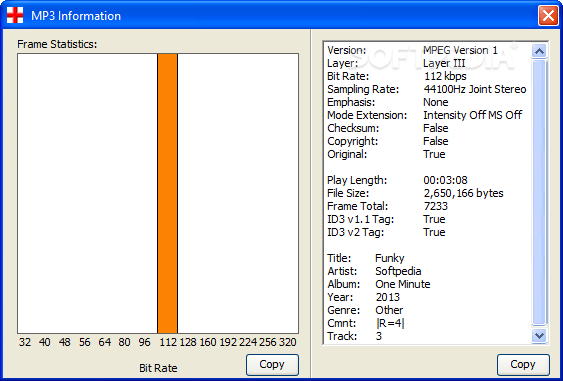The height and width of the screenshot is (381, 563).
Task: Click the artist value 'Softpedia'
Action: pyautogui.click(x=398, y=271)
